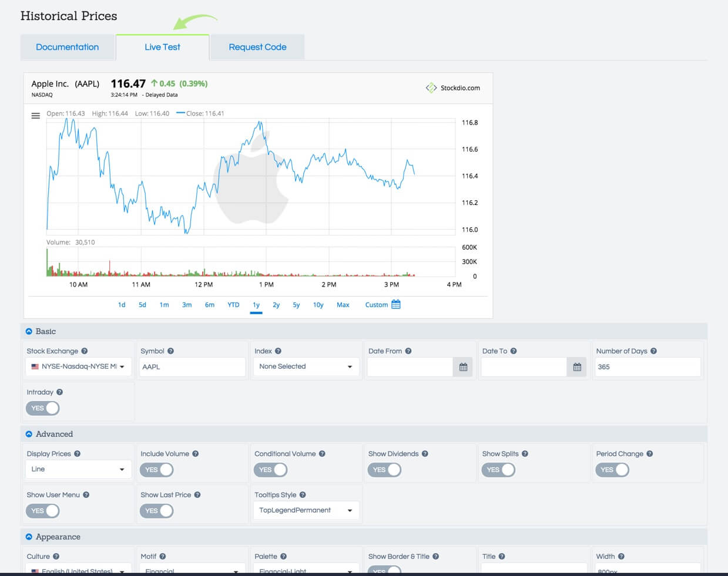Switch to the Request Code tab
This screenshot has height=576, width=728.
click(257, 47)
